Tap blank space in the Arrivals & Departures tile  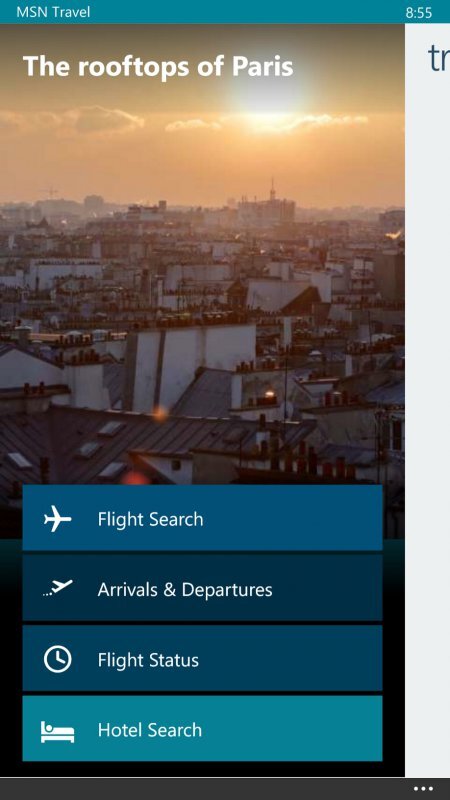pos(332,588)
